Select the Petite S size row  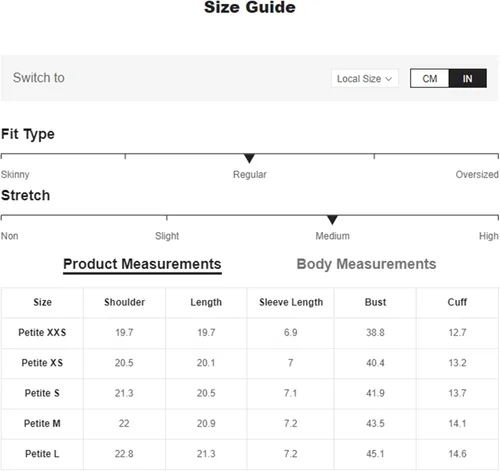tap(250, 393)
